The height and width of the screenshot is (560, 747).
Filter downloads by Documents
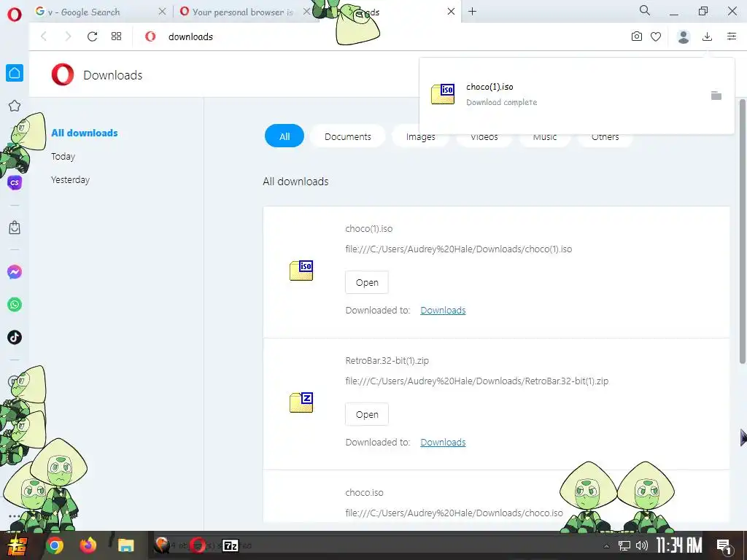click(348, 136)
